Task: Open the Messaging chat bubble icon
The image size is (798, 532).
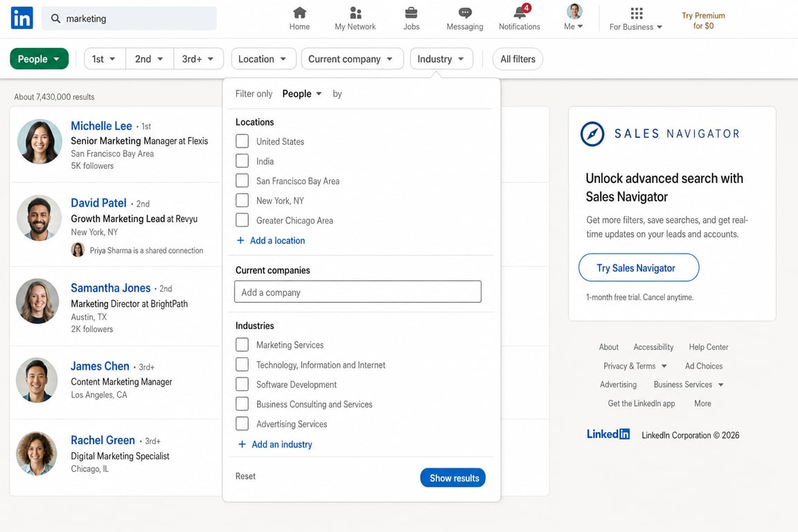Action: 465,12
